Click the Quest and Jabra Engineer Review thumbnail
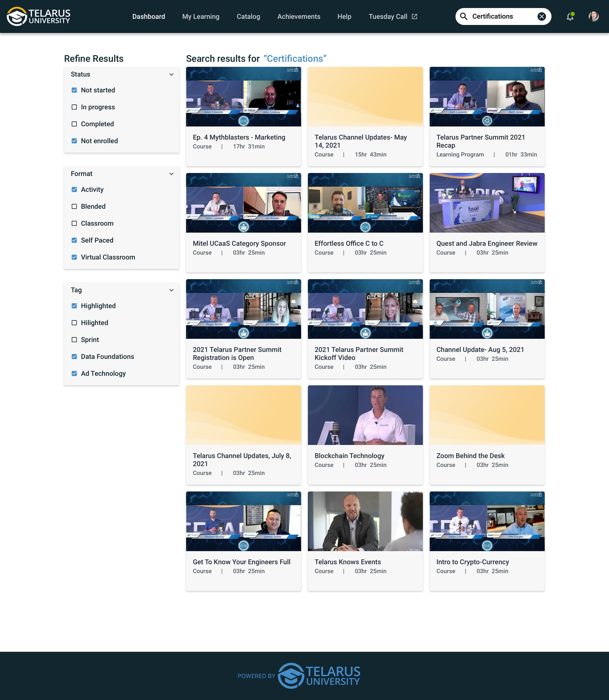609x700 pixels. click(x=487, y=203)
